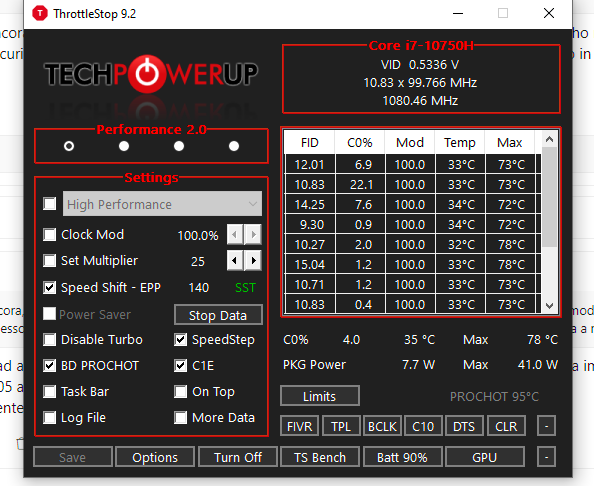594x486 pixels.
Task: Toggle the Set Multiplier checkbox
Action: 50,261
